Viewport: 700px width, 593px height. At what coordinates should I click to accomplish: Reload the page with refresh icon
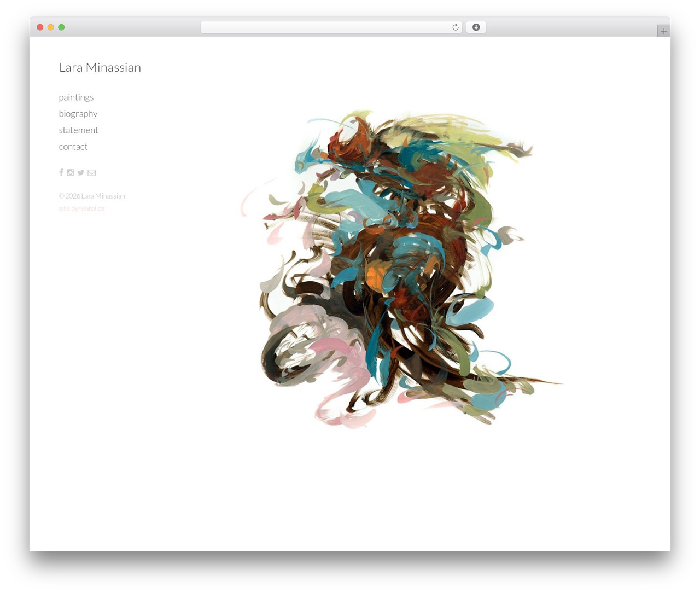455,27
